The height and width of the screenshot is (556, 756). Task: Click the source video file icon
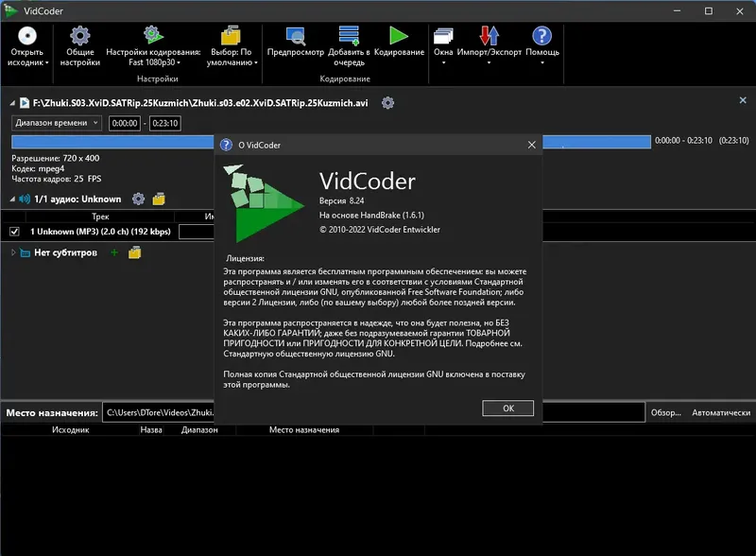25,103
